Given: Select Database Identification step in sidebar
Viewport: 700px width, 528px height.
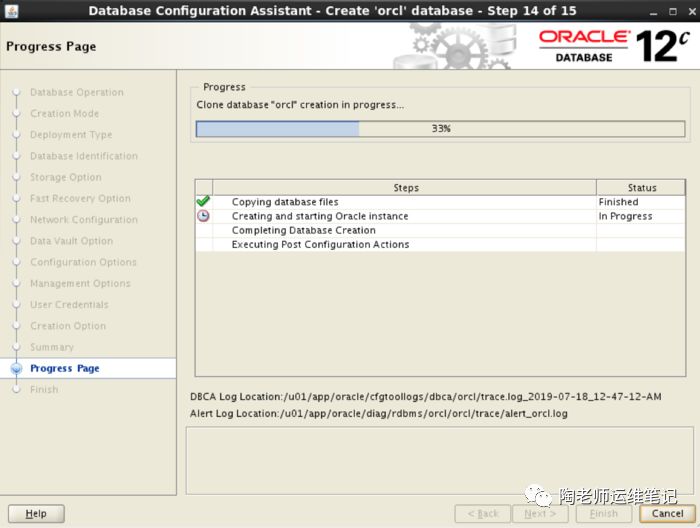Looking at the screenshot, I should coord(84,156).
